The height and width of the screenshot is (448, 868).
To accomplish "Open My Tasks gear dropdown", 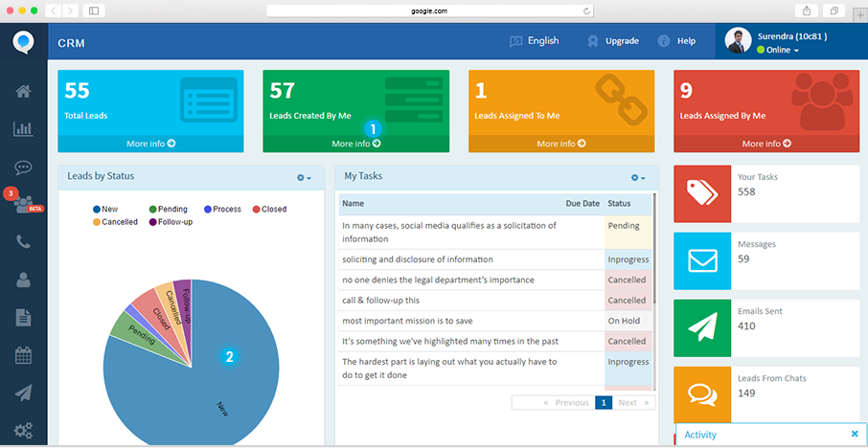I will [638, 177].
